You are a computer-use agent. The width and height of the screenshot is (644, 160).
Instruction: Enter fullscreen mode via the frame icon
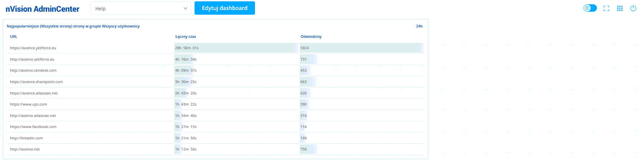pyautogui.click(x=606, y=9)
